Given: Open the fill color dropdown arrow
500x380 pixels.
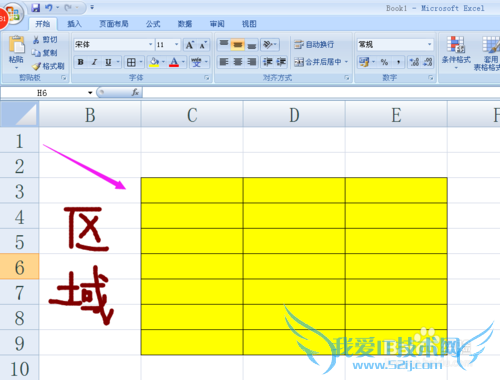Looking at the screenshot, I should pyautogui.click(x=163, y=62).
